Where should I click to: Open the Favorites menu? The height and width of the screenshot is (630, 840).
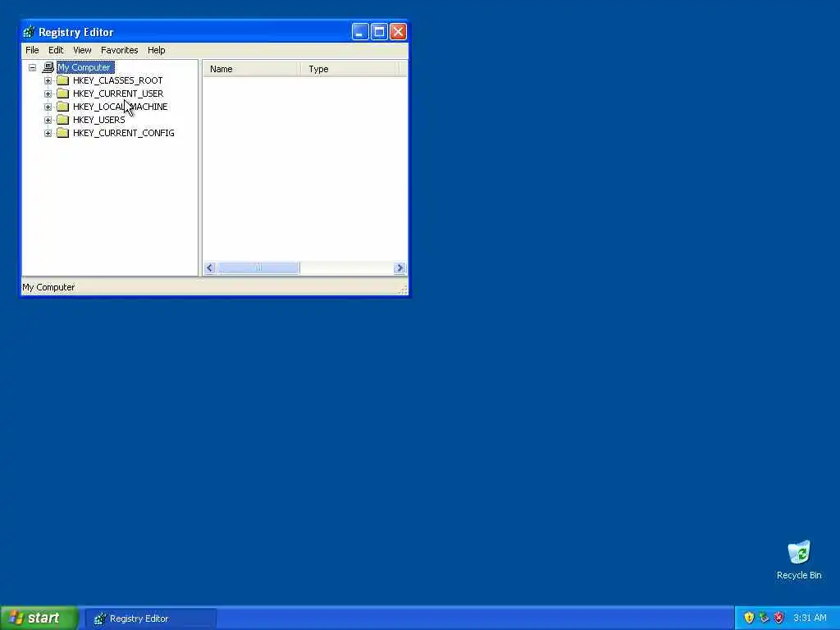pos(120,50)
